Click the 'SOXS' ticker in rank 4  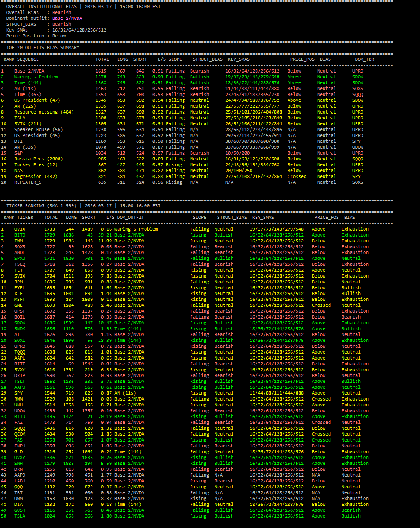click(20, 247)
